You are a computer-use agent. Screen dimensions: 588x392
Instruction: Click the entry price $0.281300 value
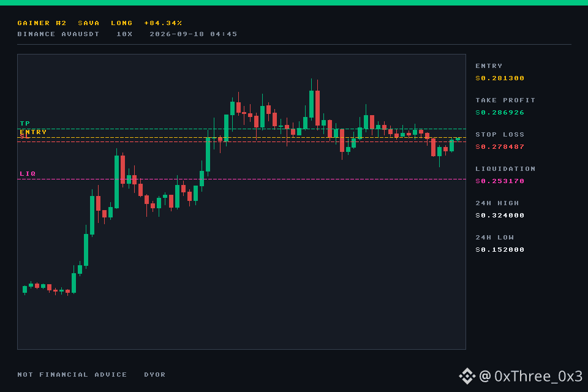pos(500,78)
